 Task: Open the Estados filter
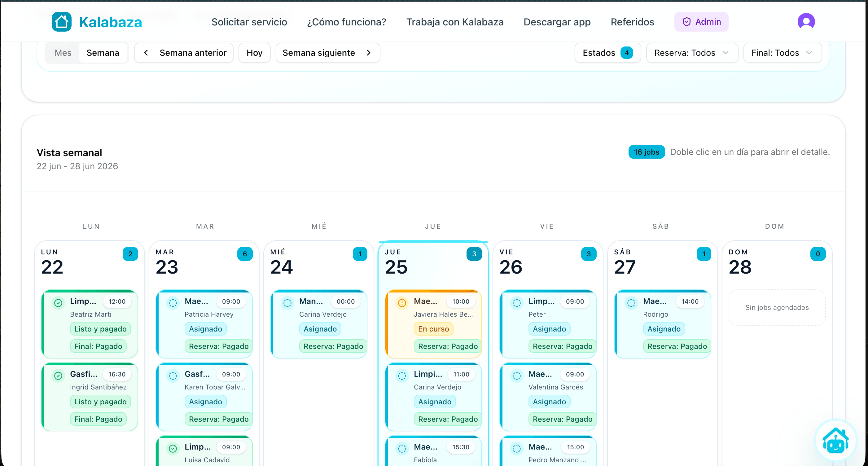607,53
